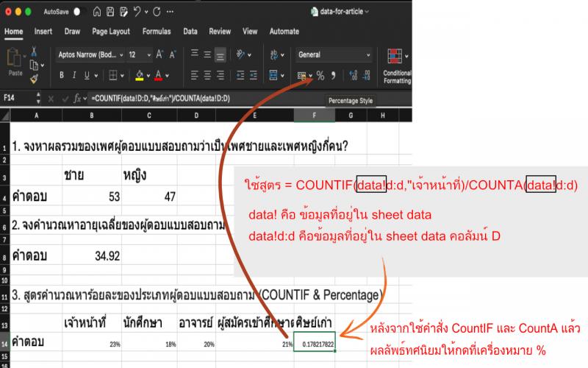Open the Page Layout tab
The width and height of the screenshot is (588, 368).
click(111, 32)
